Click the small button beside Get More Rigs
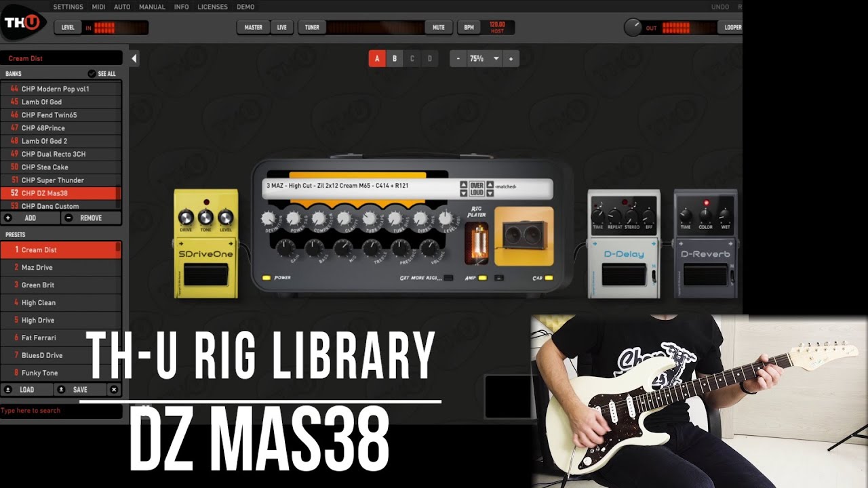This screenshot has height=488, width=868. click(x=448, y=278)
